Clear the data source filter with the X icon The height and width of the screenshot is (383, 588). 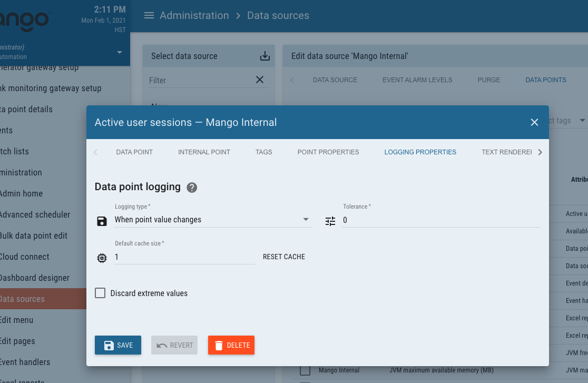click(260, 79)
